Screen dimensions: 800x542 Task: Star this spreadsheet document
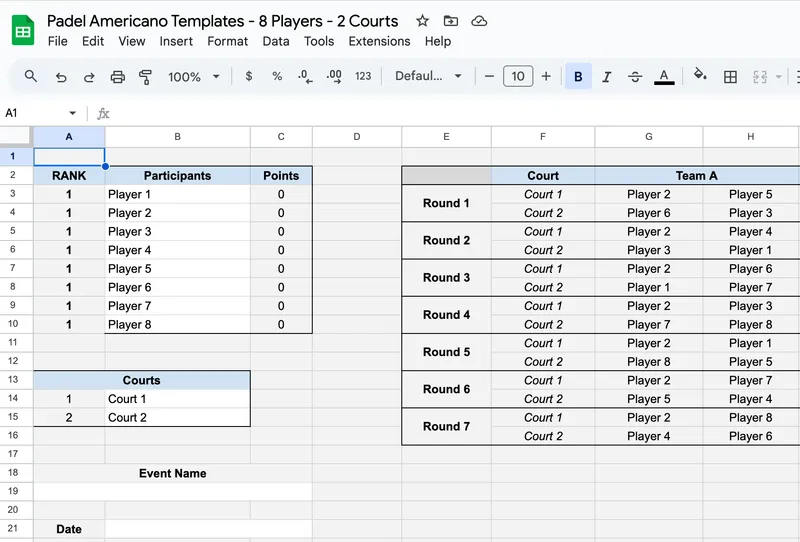click(x=423, y=21)
